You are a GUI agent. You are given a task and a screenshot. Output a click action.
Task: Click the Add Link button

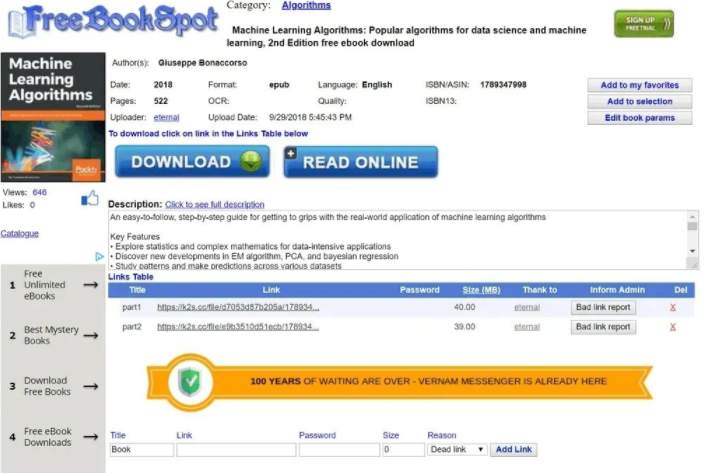click(514, 450)
